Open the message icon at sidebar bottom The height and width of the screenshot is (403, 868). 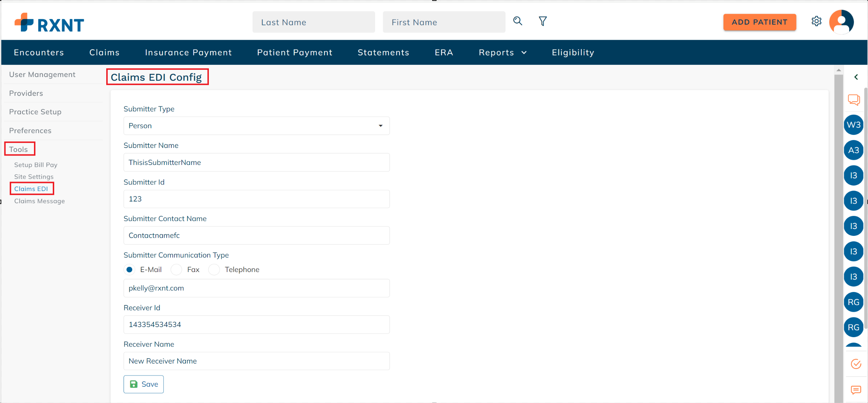click(x=856, y=390)
